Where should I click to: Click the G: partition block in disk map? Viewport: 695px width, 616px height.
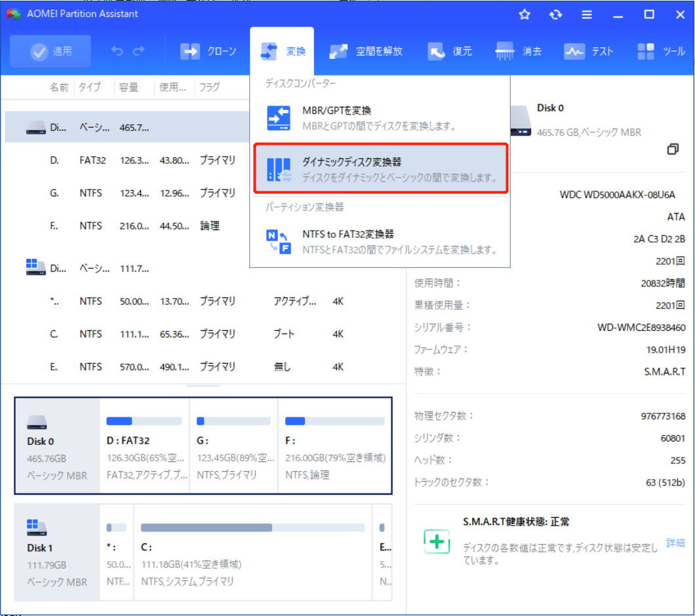click(233, 446)
